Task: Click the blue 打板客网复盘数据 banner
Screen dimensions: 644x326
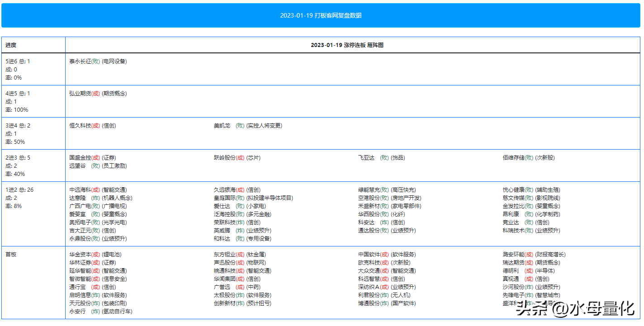Action: point(321,15)
